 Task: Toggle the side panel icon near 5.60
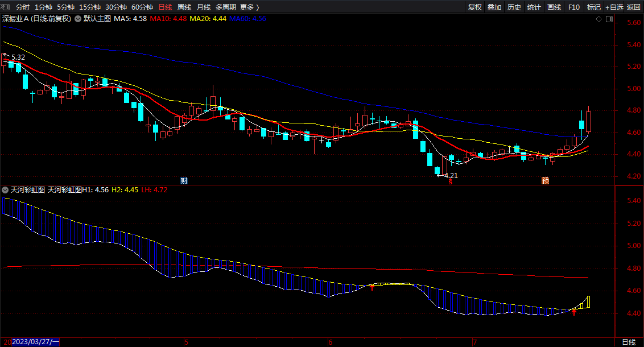coord(609,19)
